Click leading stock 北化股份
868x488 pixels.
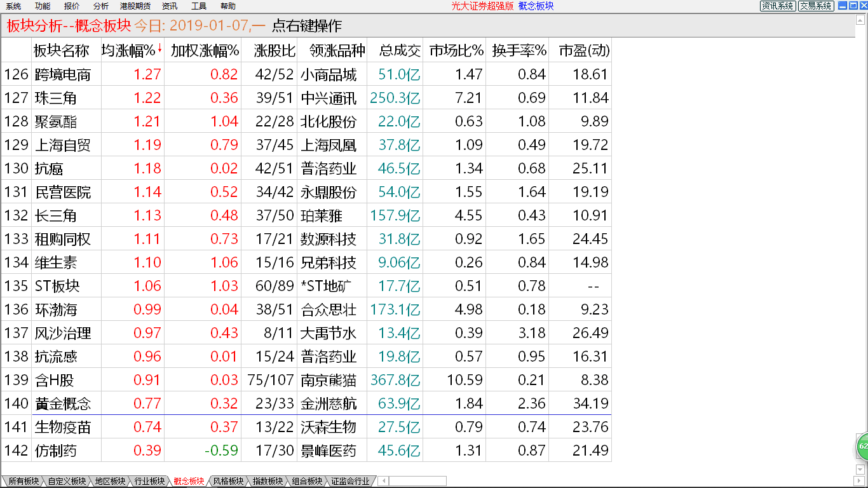tap(329, 121)
